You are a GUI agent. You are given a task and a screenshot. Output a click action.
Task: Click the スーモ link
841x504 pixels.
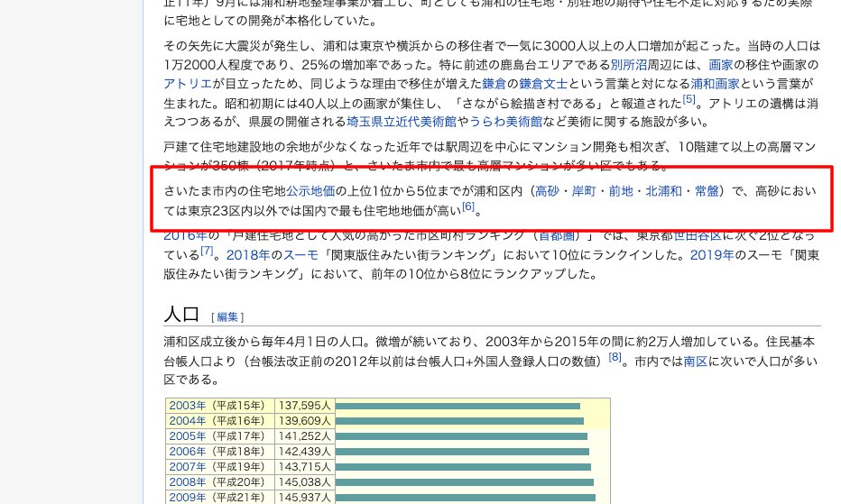(301, 254)
